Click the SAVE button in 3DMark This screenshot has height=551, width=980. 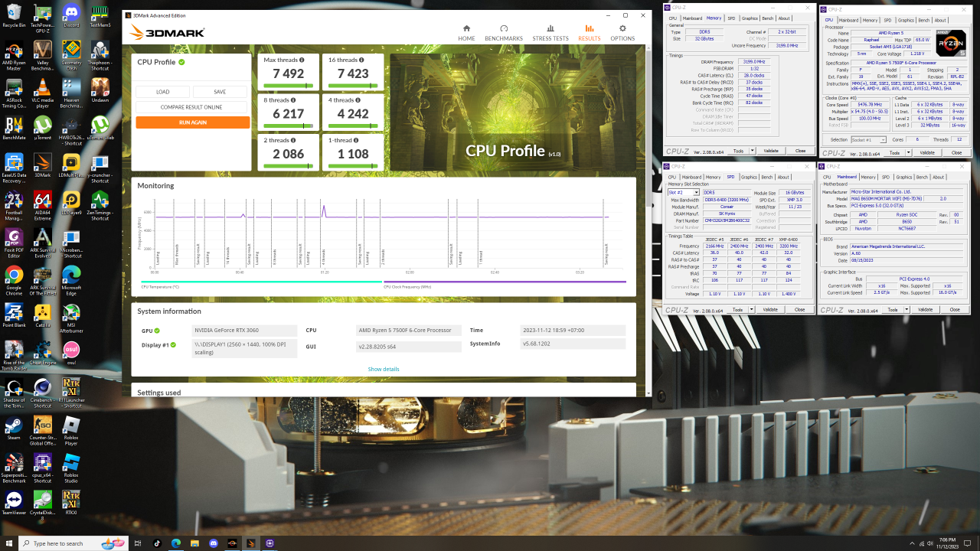220,92
